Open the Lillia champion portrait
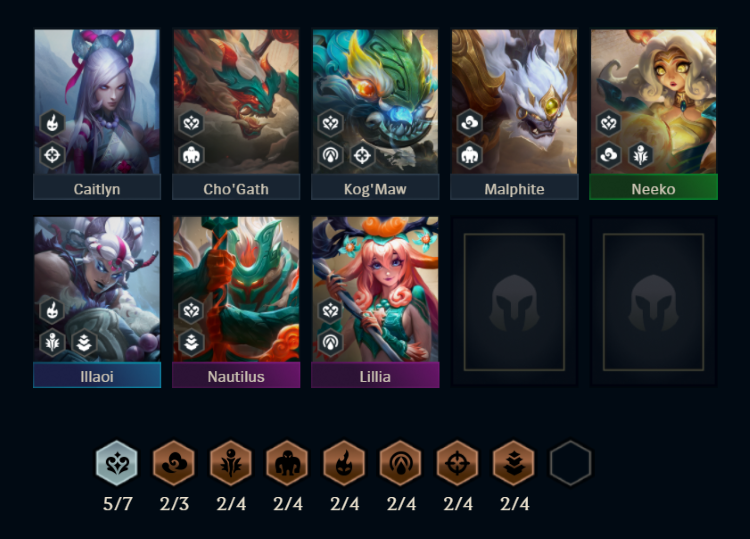750x539 pixels. (375, 289)
